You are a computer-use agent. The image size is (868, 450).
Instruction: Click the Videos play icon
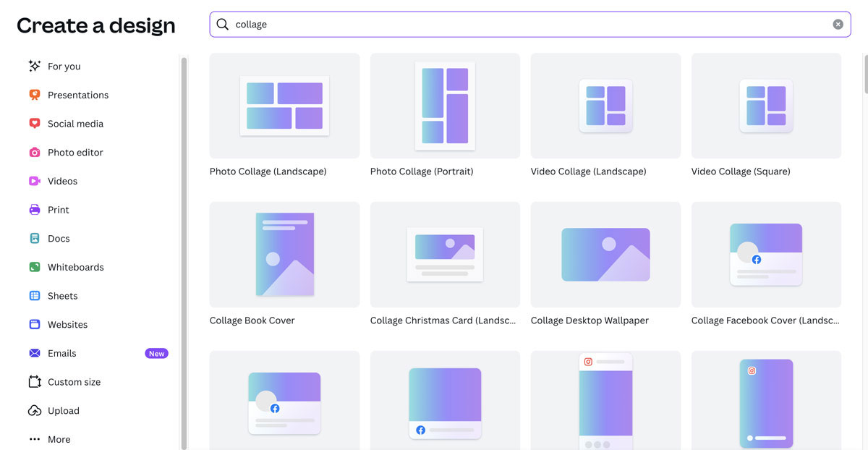tap(35, 181)
